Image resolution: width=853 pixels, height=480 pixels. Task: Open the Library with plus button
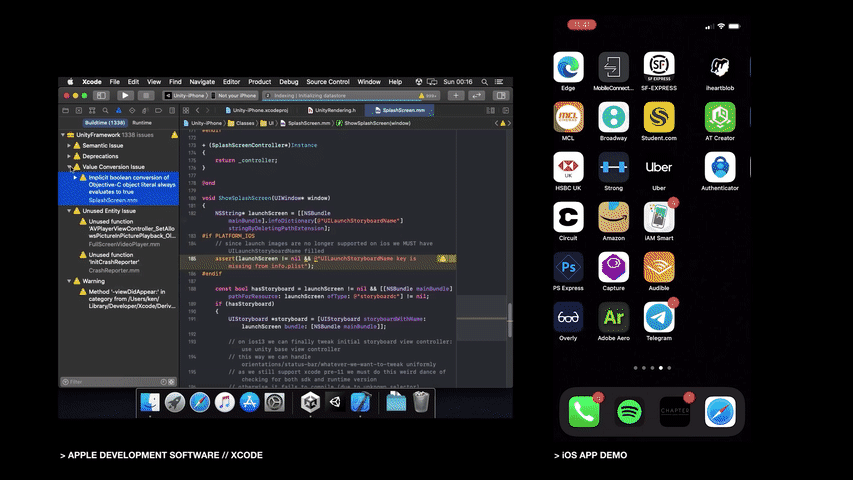(x=455, y=95)
